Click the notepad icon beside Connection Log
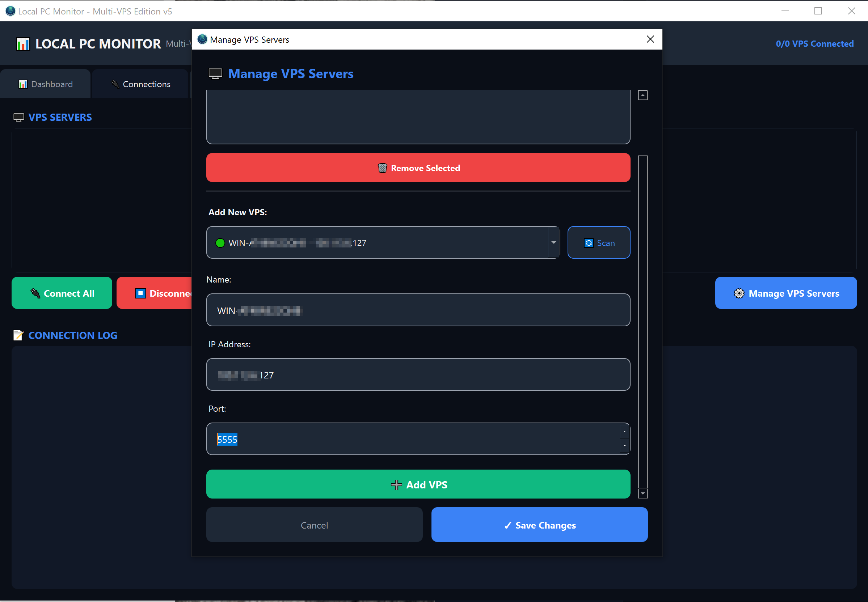 [x=18, y=335]
